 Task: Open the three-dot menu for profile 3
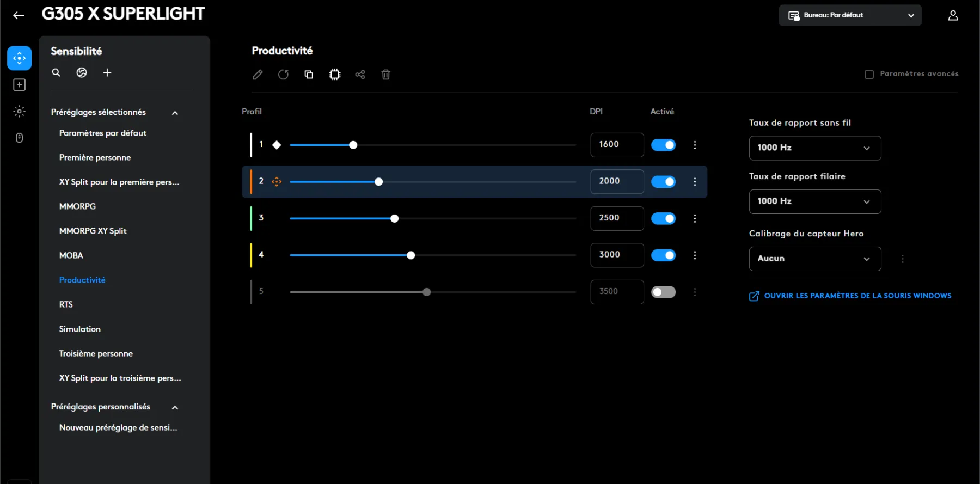(x=695, y=218)
